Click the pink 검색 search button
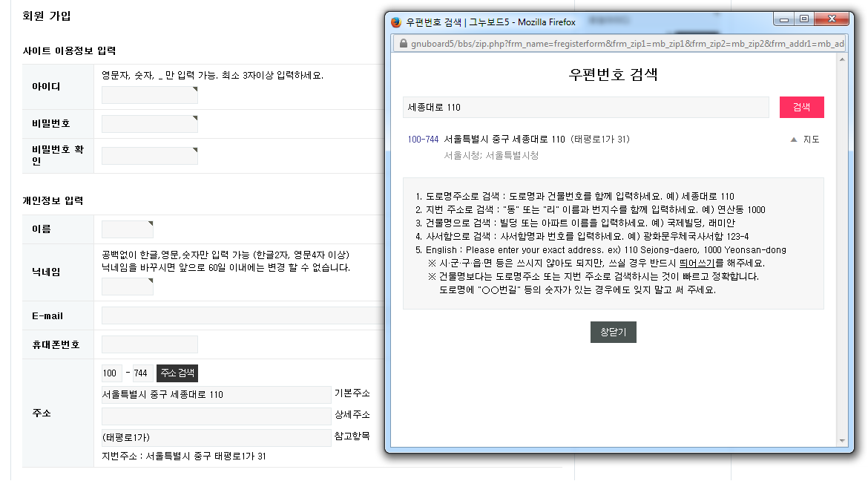Image resolution: width=868 pixels, height=481 pixels. [x=801, y=107]
